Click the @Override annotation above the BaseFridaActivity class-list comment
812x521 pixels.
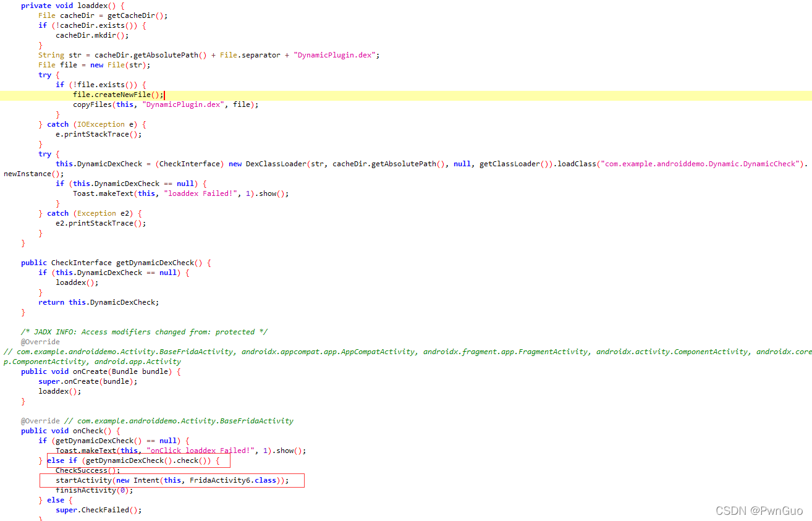coord(40,342)
